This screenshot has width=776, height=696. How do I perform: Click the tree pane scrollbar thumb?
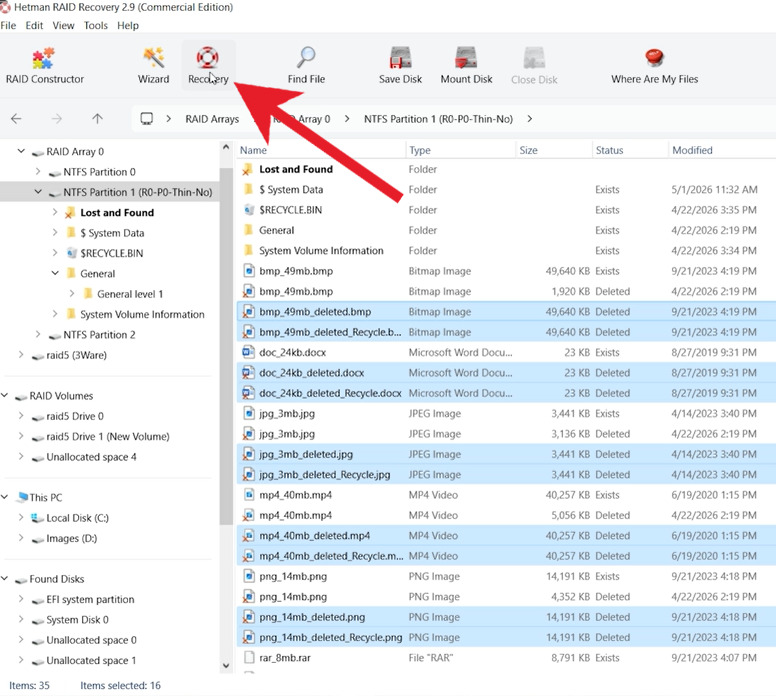226,347
